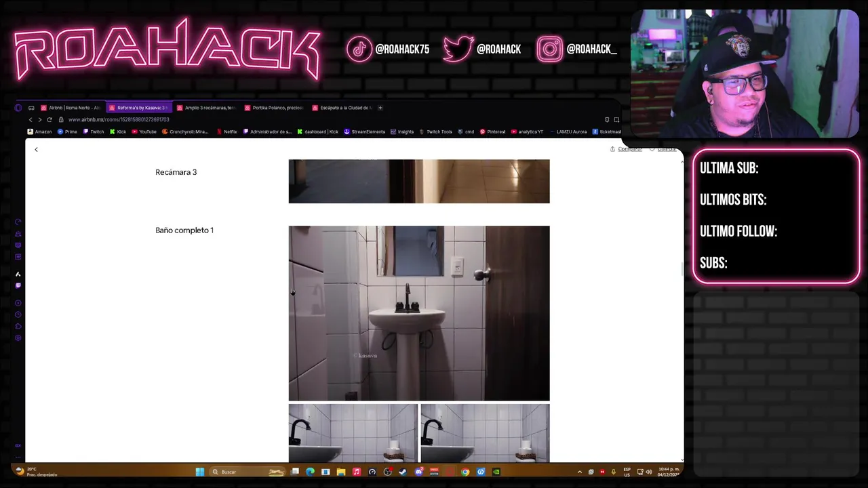Viewport: 868px width, 488px height.
Task: Click the browser back arrow
Action: tap(31, 119)
